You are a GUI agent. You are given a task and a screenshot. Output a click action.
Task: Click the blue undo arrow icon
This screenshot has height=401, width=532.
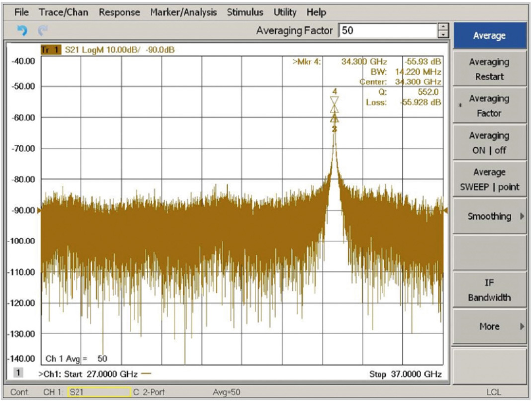22,31
